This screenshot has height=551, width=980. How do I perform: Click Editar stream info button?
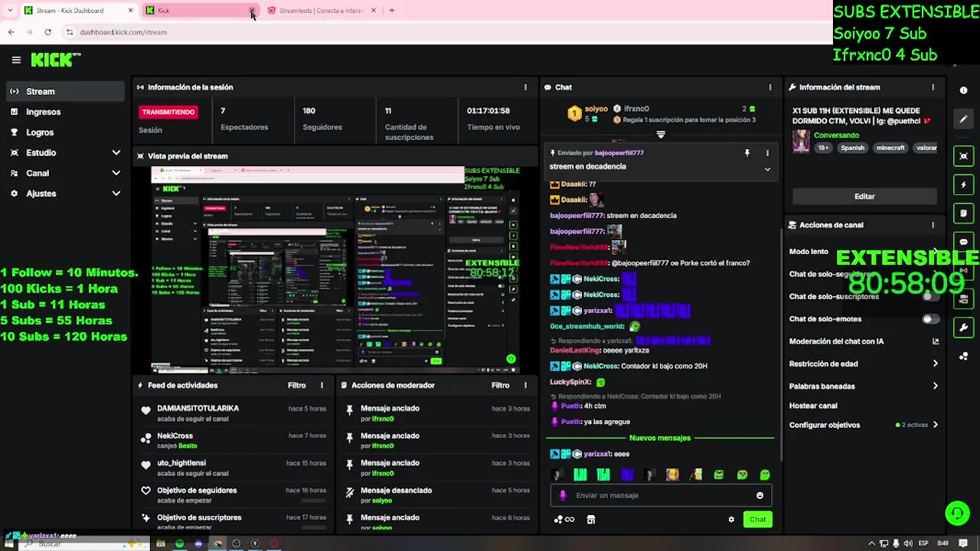[864, 197]
